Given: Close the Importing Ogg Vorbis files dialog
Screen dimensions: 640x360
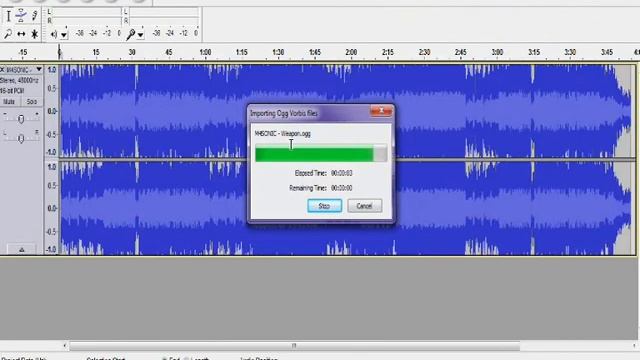Looking at the screenshot, I should pos(381,111).
